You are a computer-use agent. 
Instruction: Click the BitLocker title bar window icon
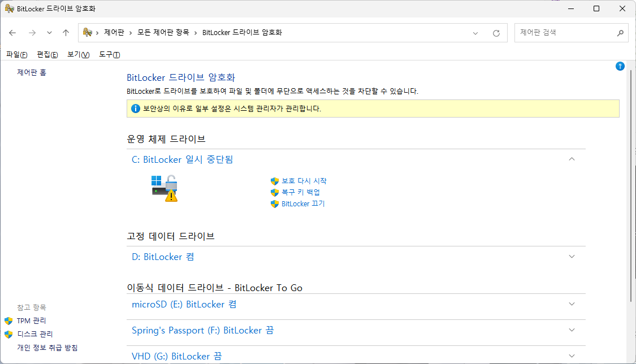[x=10, y=8]
